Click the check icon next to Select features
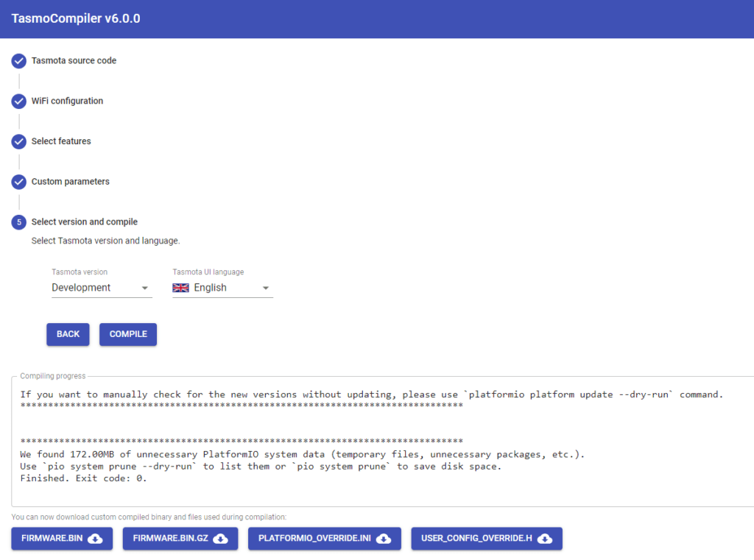 (x=18, y=141)
